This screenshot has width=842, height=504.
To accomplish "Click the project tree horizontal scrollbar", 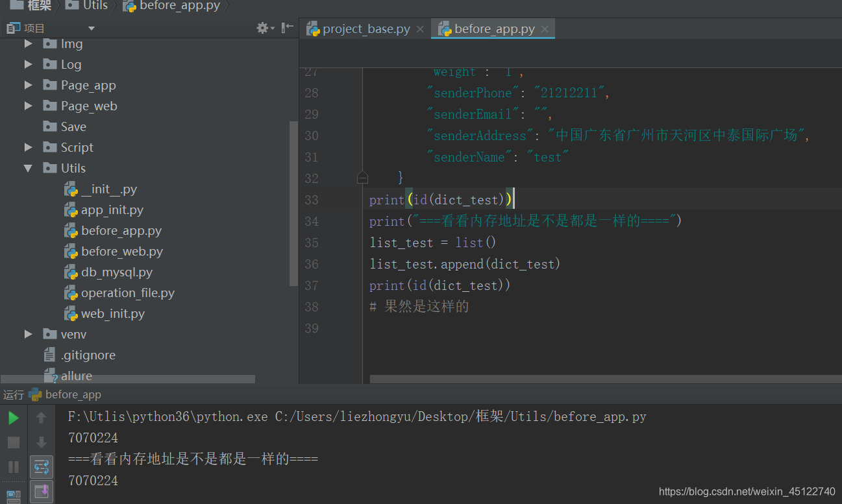I will (x=128, y=379).
